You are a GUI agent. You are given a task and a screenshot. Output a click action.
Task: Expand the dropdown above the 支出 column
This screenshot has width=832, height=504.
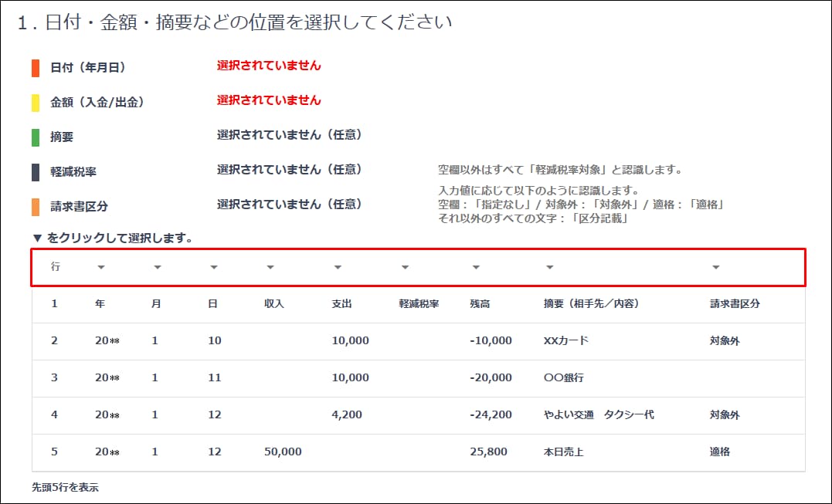pyautogui.click(x=338, y=267)
